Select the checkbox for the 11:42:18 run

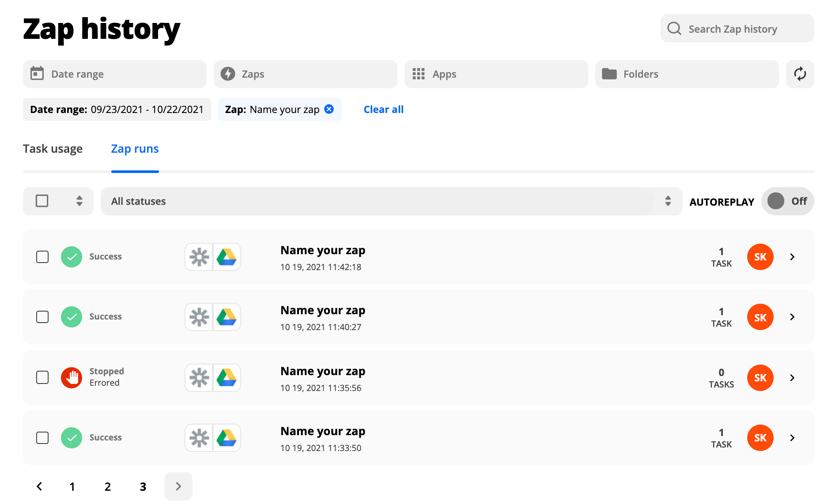(42, 257)
